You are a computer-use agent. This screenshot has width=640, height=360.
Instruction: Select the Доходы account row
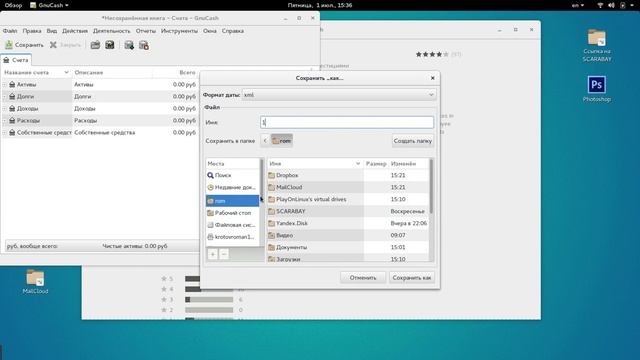[100, 109]
